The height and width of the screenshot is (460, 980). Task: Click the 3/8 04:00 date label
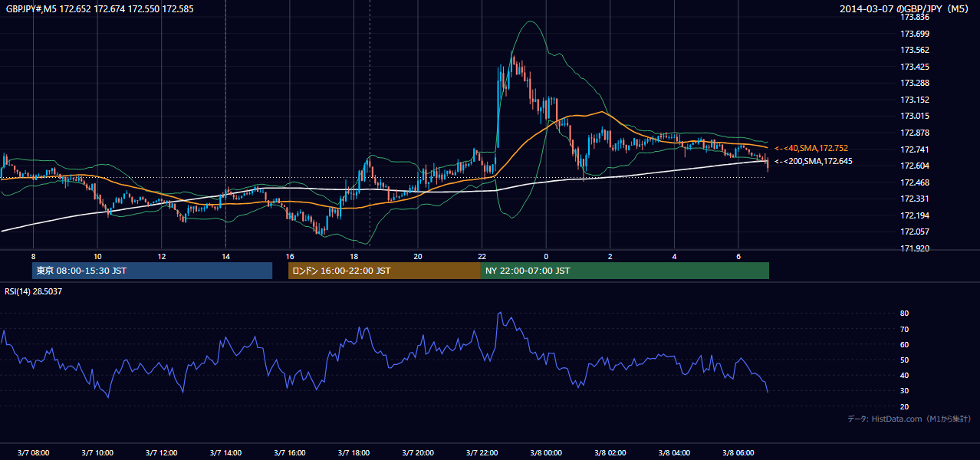(674, 453)
